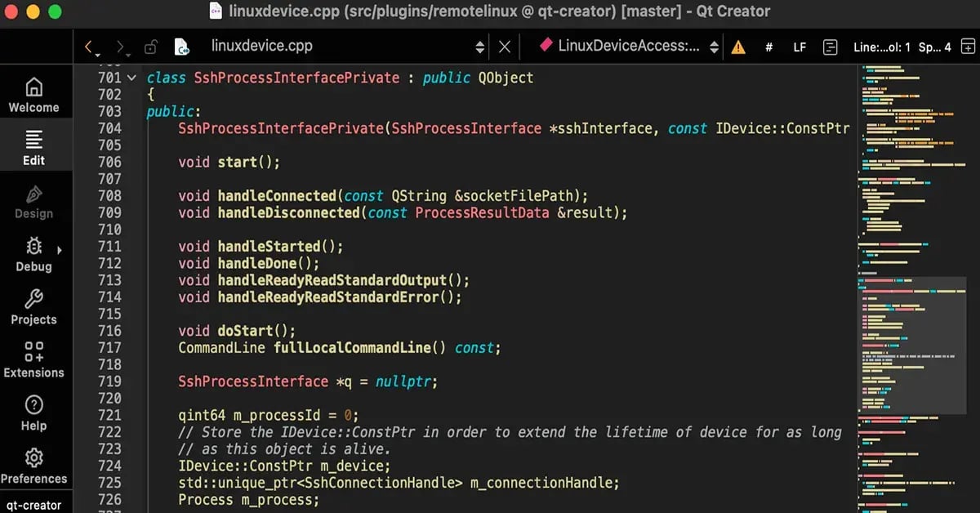The image size is (980, 513).
Task: Click on the 'SshProcessInterfacePrivate' class name
Action: [296, 78]
